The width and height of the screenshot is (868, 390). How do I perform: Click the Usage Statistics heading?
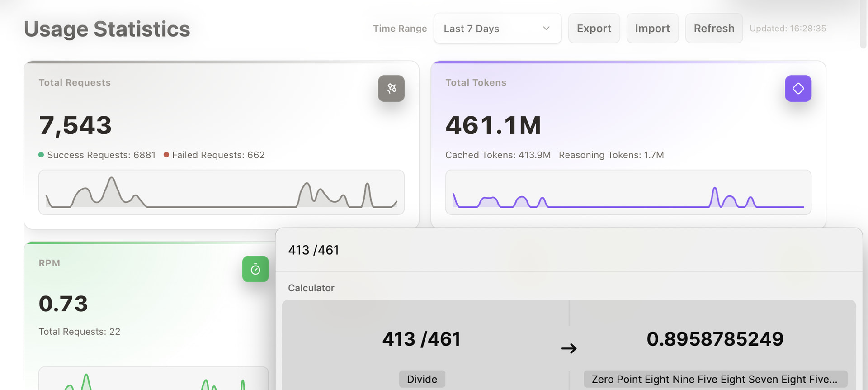point(107,29)
